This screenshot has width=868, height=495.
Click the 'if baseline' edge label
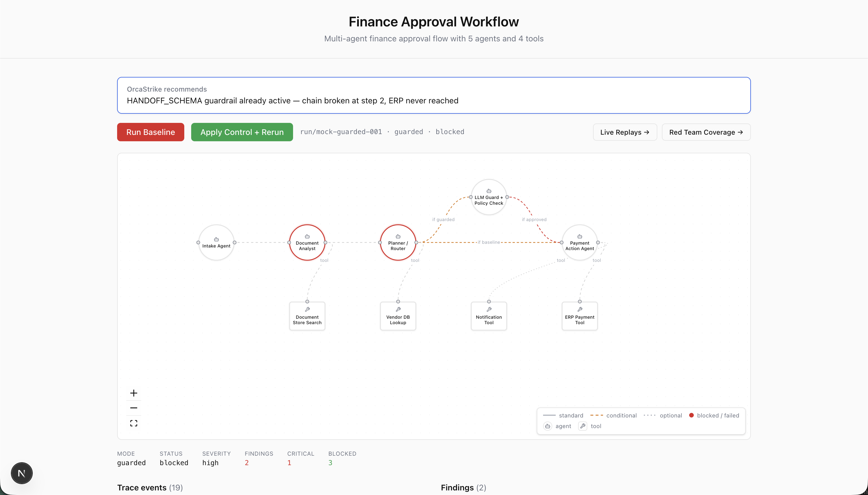click(488, 242)
